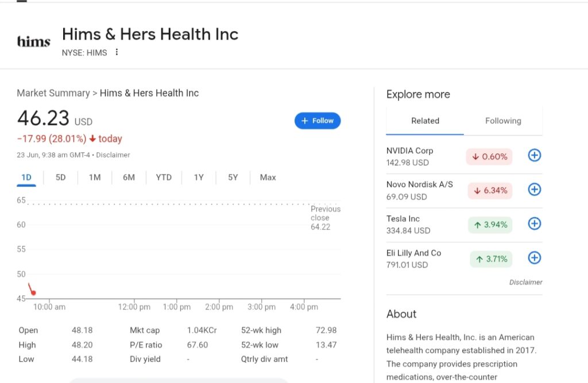Switch chart to 5Y range
The width and height of the screenshot is (588, 383).
[233, 177]
